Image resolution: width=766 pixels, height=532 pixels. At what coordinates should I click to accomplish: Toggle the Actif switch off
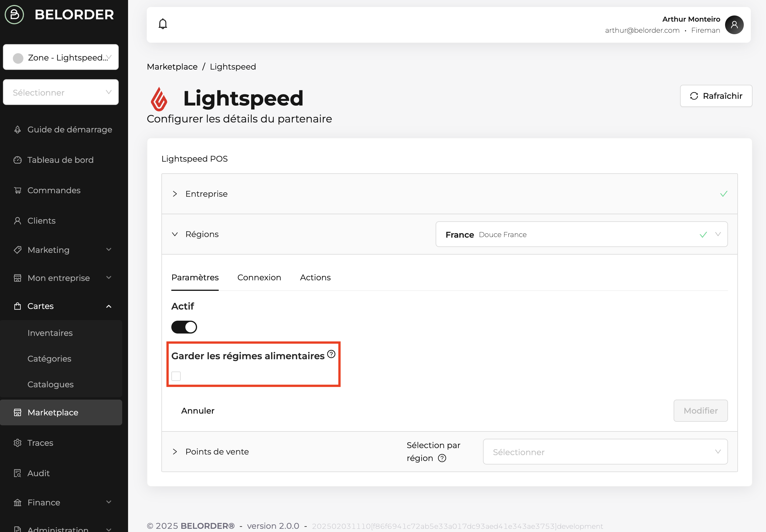pyautogui.click(x=184, y=327)
